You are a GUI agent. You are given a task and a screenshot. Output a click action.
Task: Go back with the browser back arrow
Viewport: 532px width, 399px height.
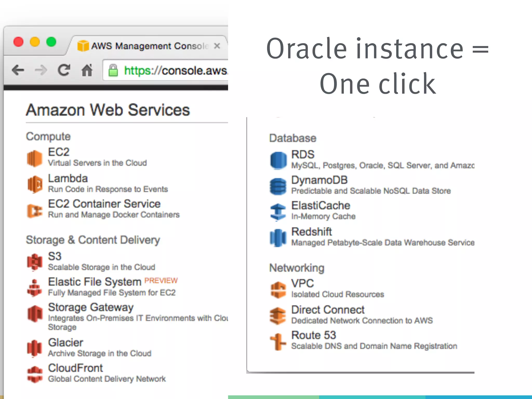click(x=18, y=70)
